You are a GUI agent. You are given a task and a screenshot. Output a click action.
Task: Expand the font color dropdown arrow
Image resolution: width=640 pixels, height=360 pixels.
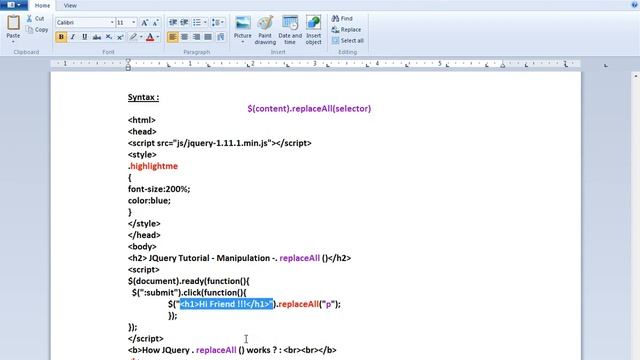pyautogui.click(x=158, y=37)
